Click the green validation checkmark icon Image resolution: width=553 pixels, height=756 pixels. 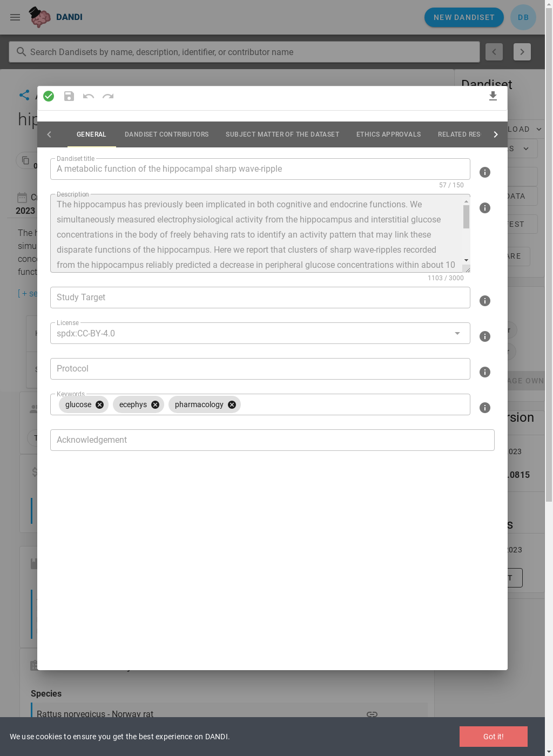click(49, 96)
